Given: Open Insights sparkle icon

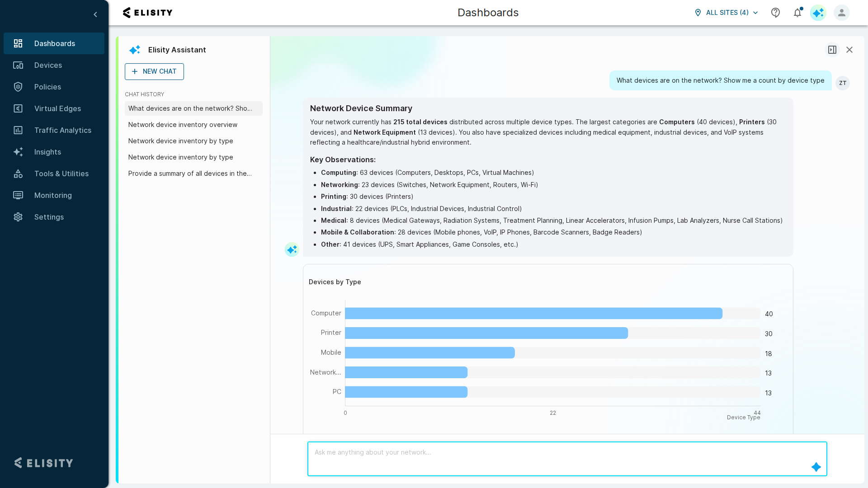Looking at the screenshot, I should [x=18, y=152].
